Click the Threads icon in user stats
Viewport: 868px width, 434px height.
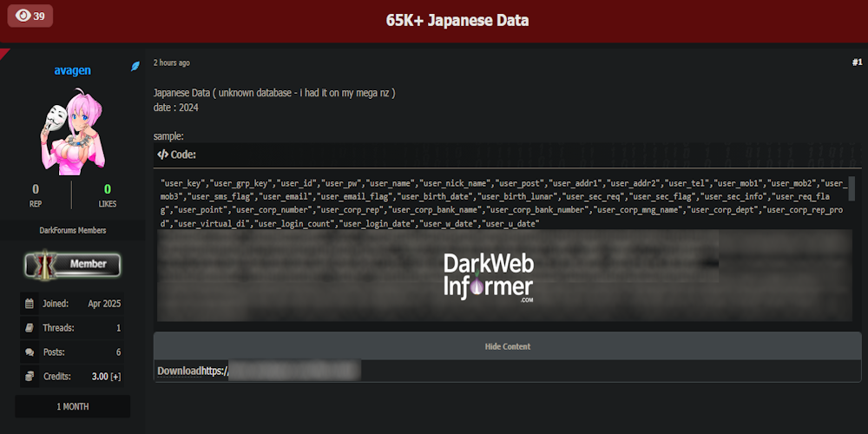point(30,328)
